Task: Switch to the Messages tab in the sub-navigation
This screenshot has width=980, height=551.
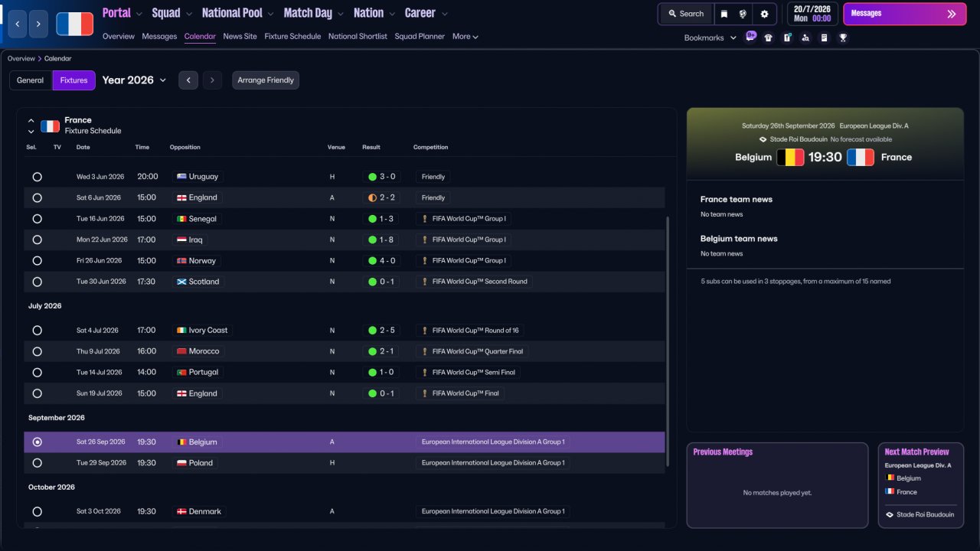Action: (159, 37)
